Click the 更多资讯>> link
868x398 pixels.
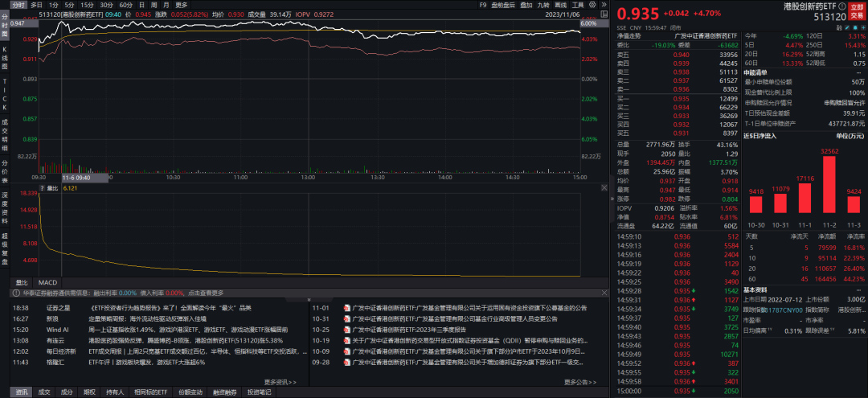click(280, 382)
